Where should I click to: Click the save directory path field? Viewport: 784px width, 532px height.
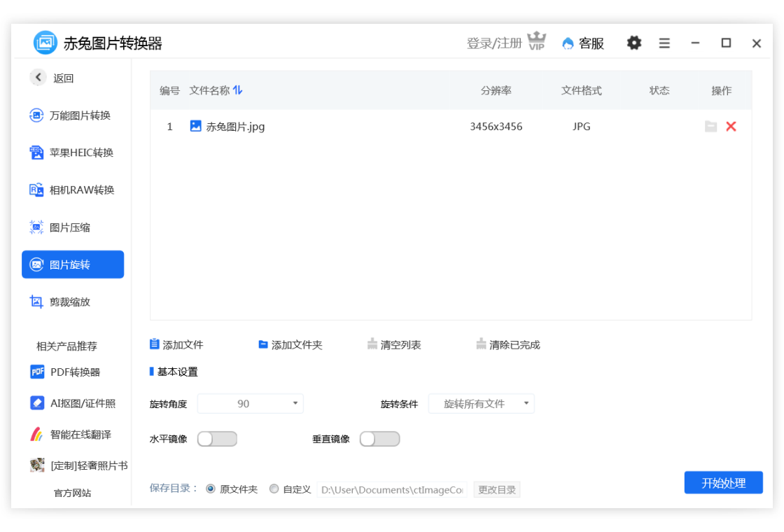(x=393, y=490)
